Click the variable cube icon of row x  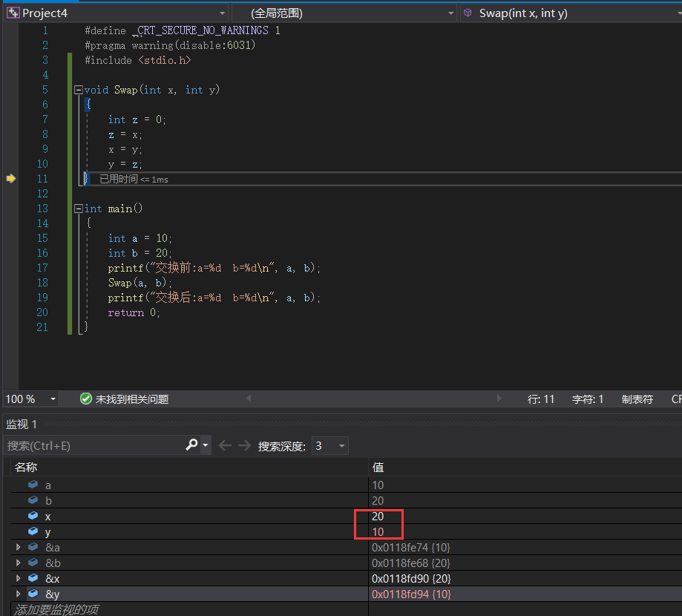coord(33,516)
